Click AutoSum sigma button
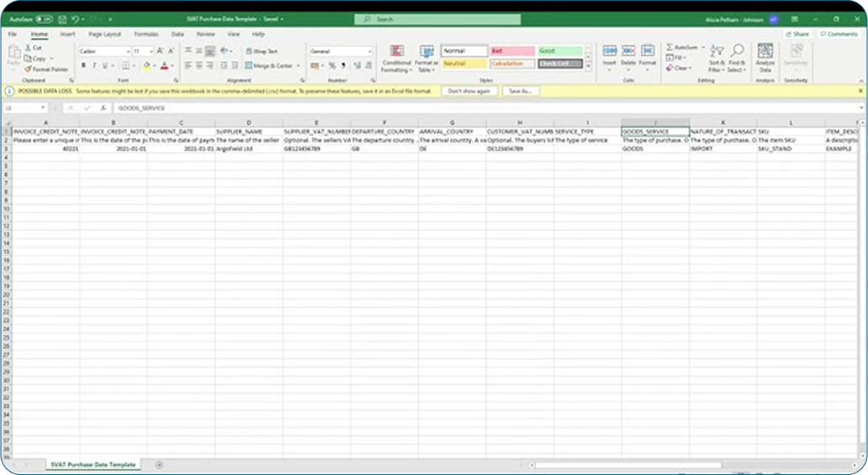The width and height of the screenshot is (868, 475). click(x=682, y=48)
